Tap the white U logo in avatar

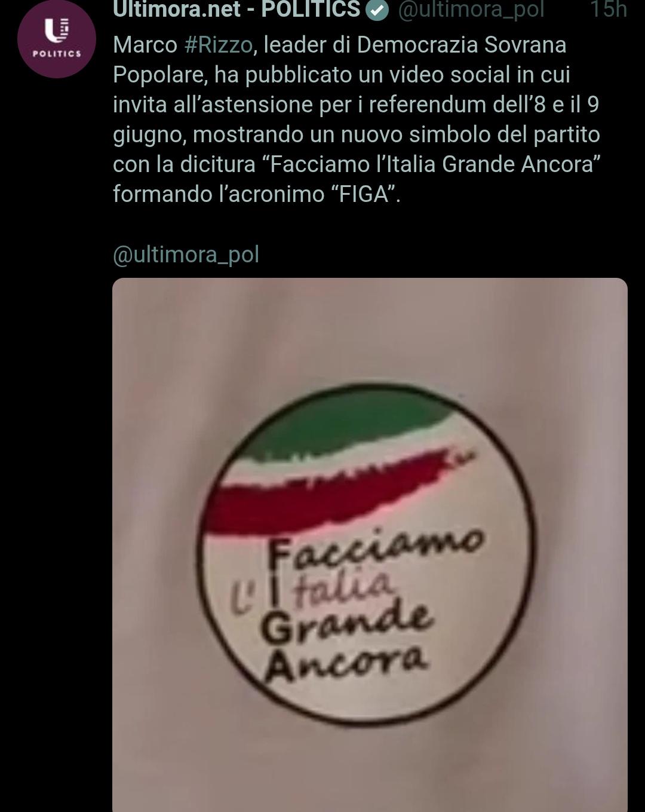[57, 30]
